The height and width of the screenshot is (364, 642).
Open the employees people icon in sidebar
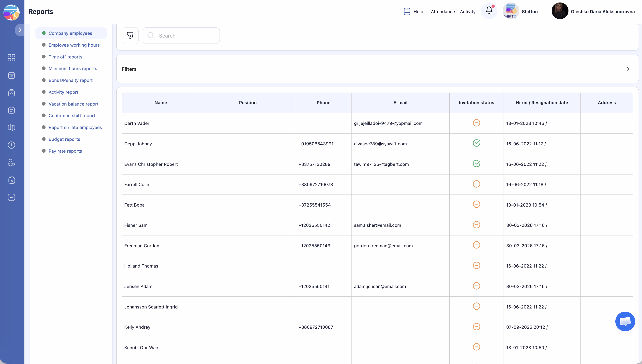click(12, 162)
